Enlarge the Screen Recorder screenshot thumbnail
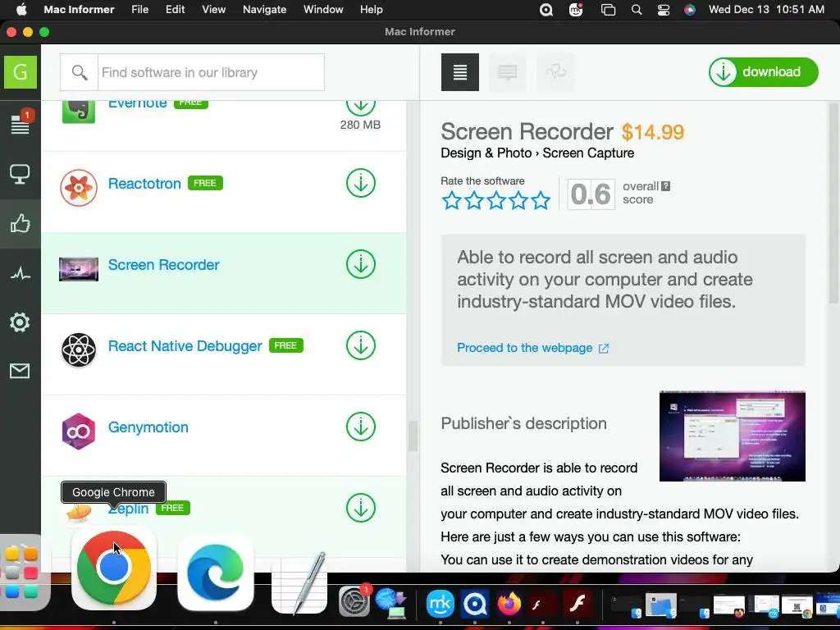 coord(733,436)
